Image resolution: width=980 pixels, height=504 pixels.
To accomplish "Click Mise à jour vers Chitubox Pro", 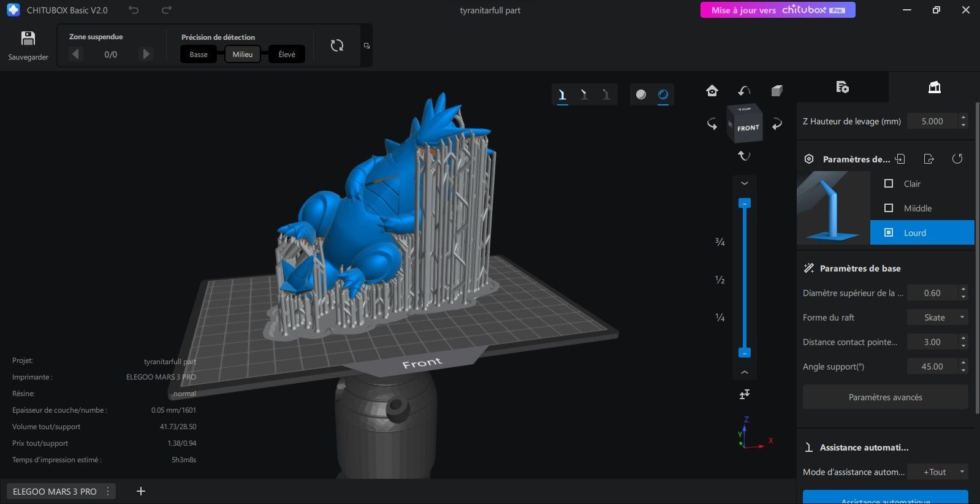I will pos(778,10).
